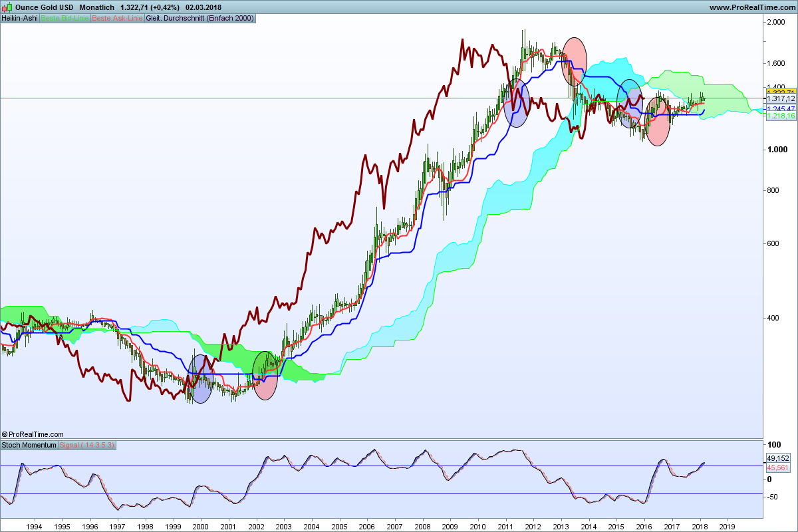Click the red 45,561 signal value label

(x=777, y=467)
